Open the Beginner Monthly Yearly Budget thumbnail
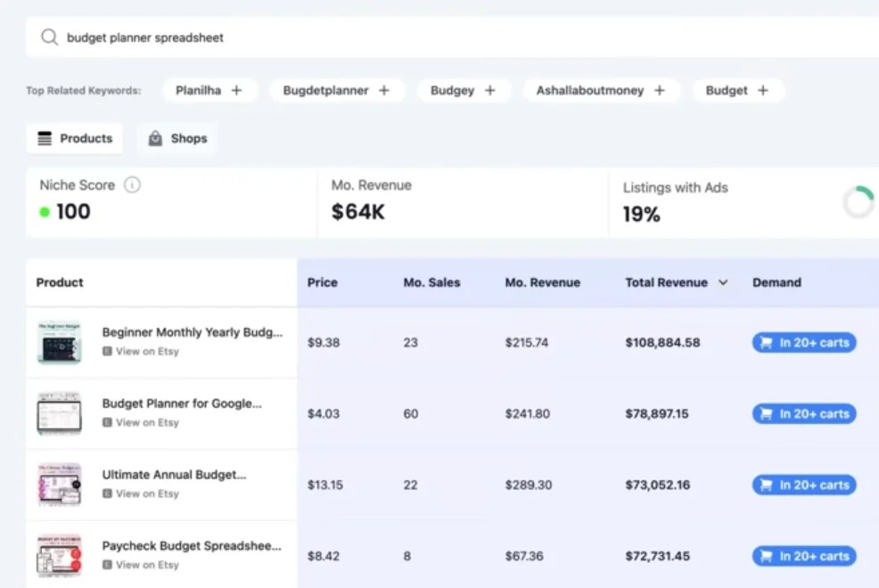This screenshot has width=879, height=588. [x=59, y=342]
